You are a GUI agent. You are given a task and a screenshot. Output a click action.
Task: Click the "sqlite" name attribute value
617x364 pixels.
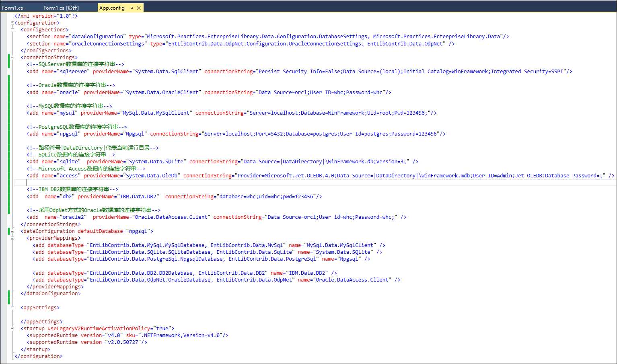click(68, 162)
